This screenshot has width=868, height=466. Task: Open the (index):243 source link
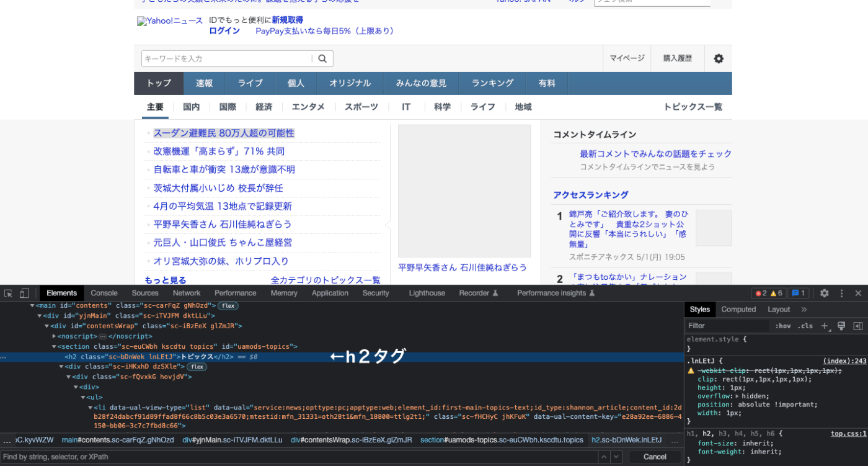844,361
